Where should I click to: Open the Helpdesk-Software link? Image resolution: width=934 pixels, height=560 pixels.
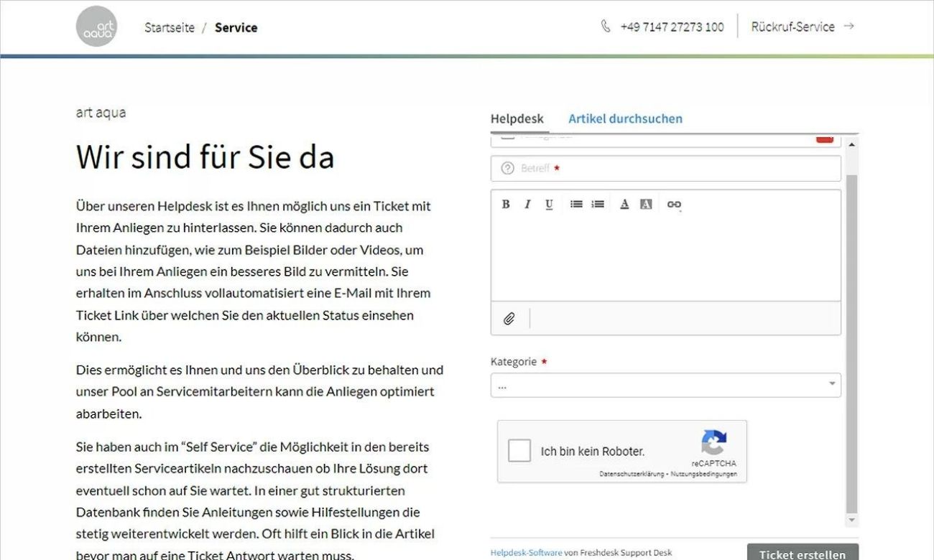tap(526, 553)
